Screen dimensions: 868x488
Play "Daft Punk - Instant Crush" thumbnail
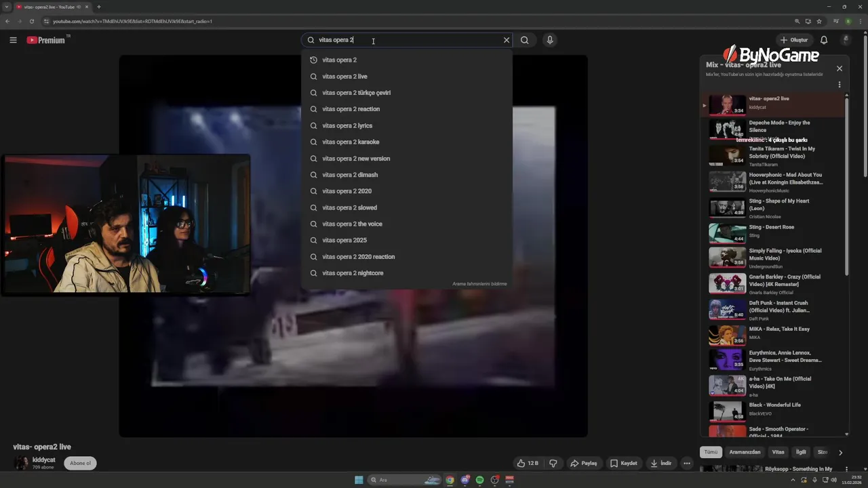727,310
